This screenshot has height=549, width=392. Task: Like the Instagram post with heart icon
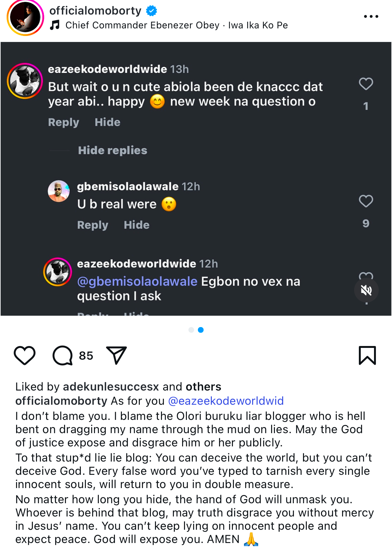coord(25,355)
